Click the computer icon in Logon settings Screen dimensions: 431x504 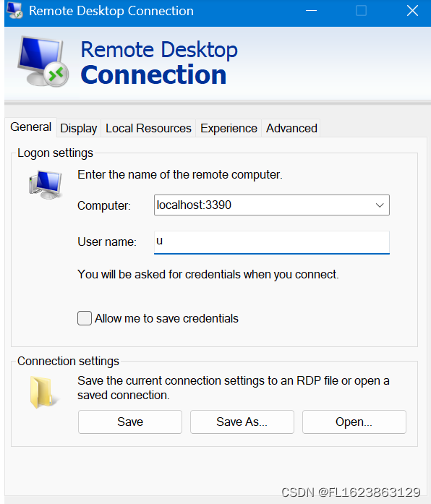(46, 185)
